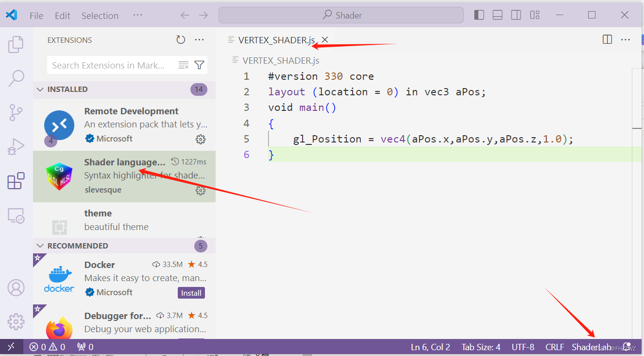Split the editor right

(x=607, y=39)
